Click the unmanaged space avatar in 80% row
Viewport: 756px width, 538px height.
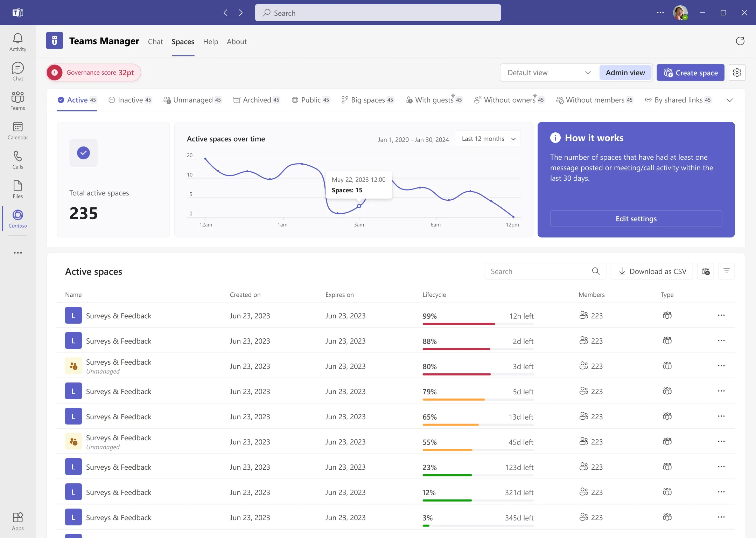pos(73,366)
